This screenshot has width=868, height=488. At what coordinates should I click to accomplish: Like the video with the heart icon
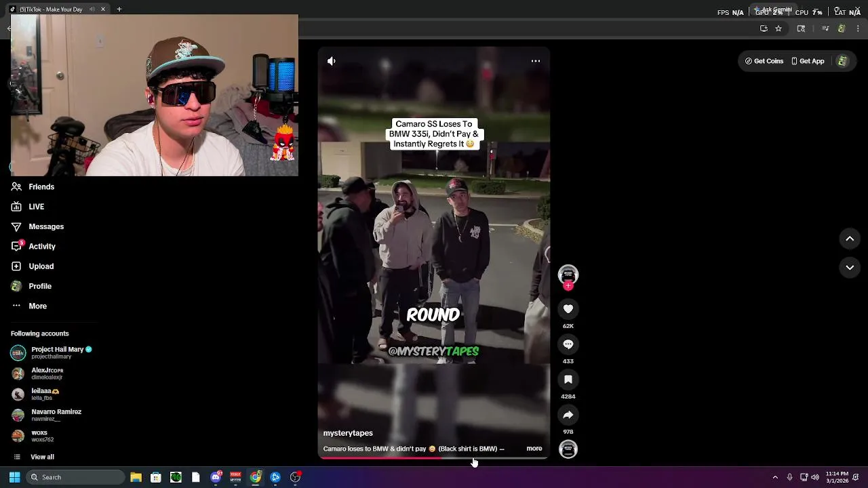point(568,309)
